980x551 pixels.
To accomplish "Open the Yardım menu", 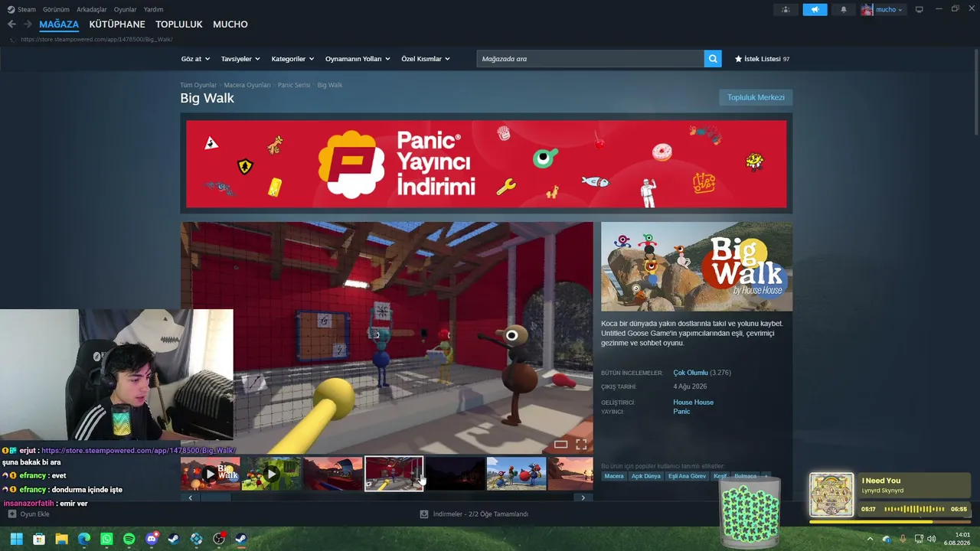I will coord(153,9).
